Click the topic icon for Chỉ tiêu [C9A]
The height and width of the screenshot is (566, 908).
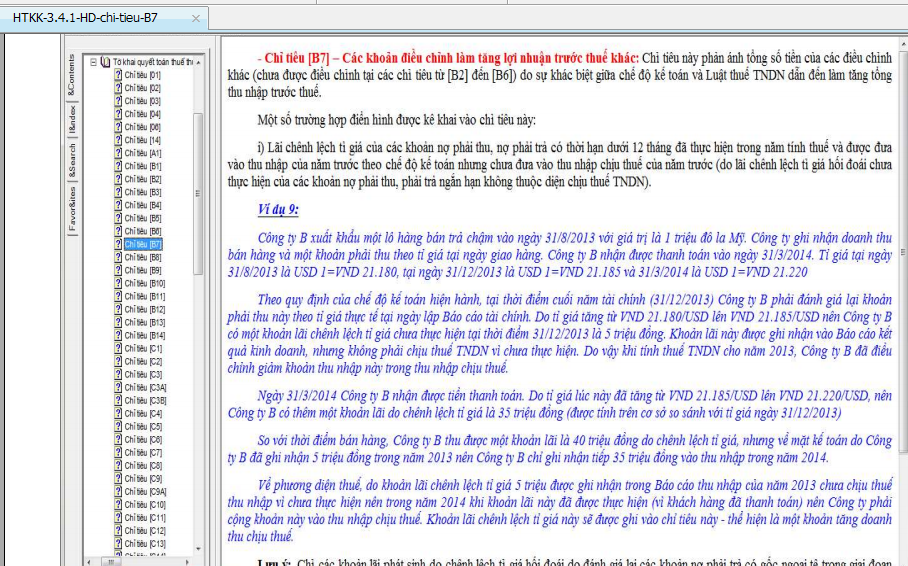(119, 491)
